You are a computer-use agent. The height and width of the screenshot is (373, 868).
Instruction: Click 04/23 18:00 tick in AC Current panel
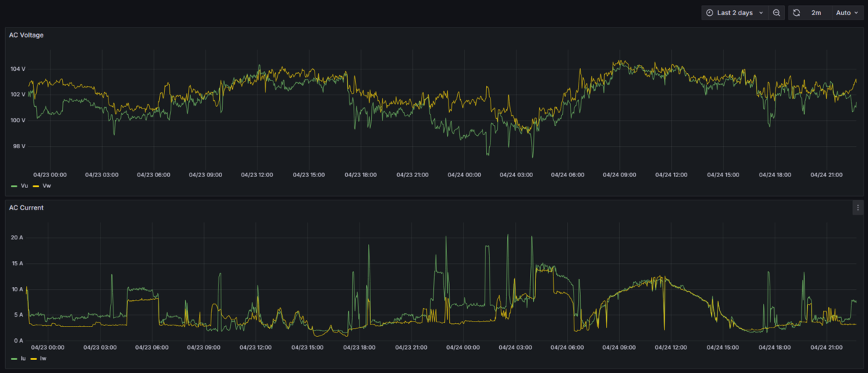coord(359,347)
